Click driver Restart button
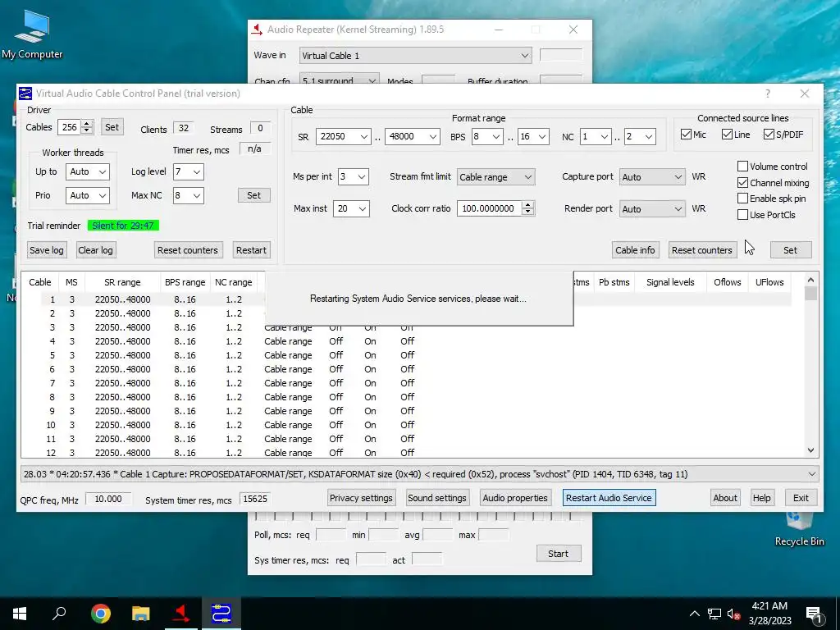The height and width of the screenshot is (630, 840). [x=251, y=250]
